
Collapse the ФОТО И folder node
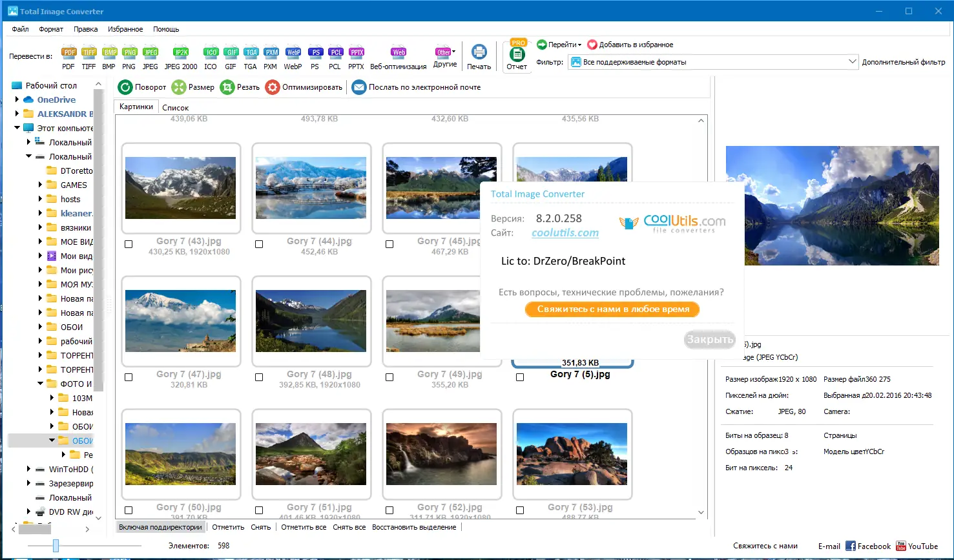click(x=40, y=384)
